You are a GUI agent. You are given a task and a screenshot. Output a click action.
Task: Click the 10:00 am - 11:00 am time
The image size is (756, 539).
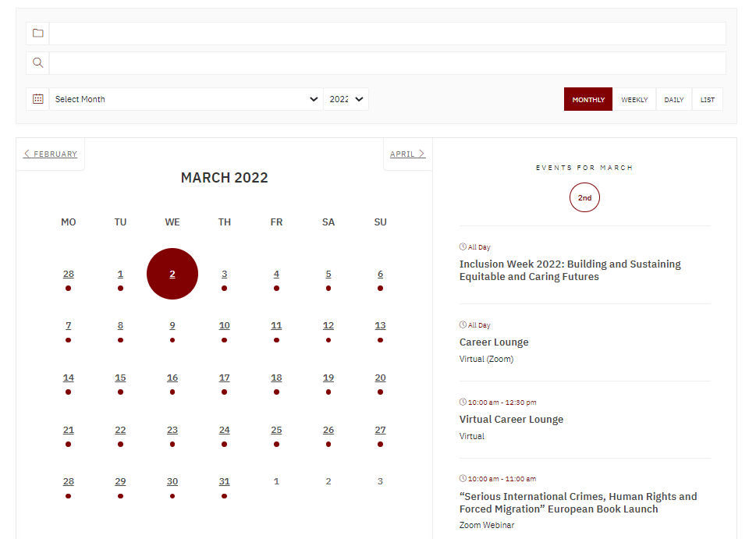coord(502,479)
